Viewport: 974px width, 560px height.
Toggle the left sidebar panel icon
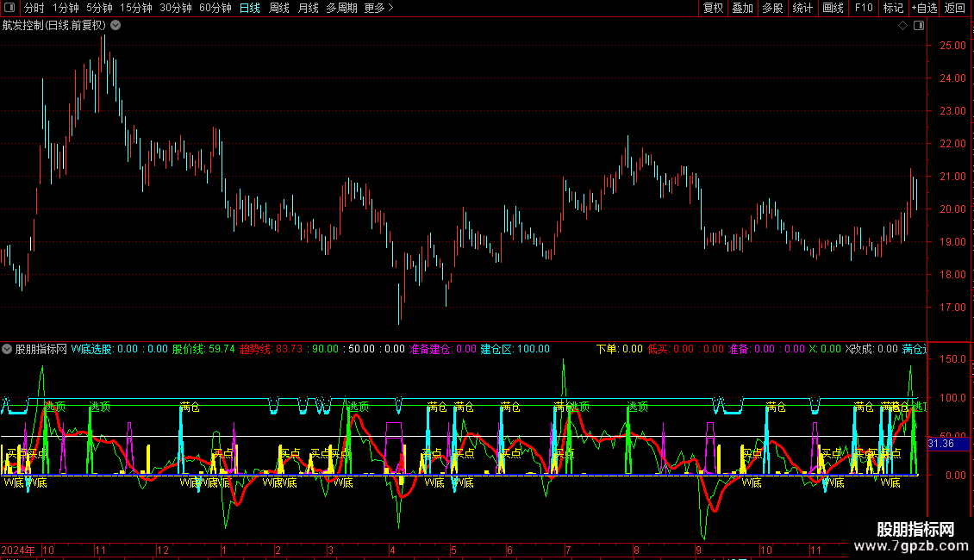8,8
